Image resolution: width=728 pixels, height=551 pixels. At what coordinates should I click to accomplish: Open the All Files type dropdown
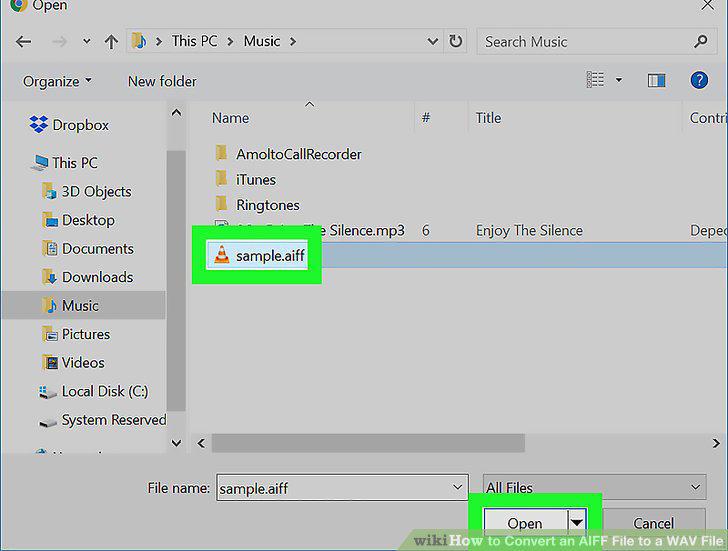tap(594, 487)
